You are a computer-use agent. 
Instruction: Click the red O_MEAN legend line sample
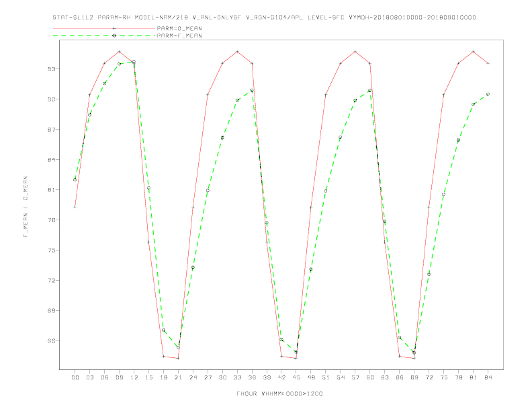click(104, 28)
